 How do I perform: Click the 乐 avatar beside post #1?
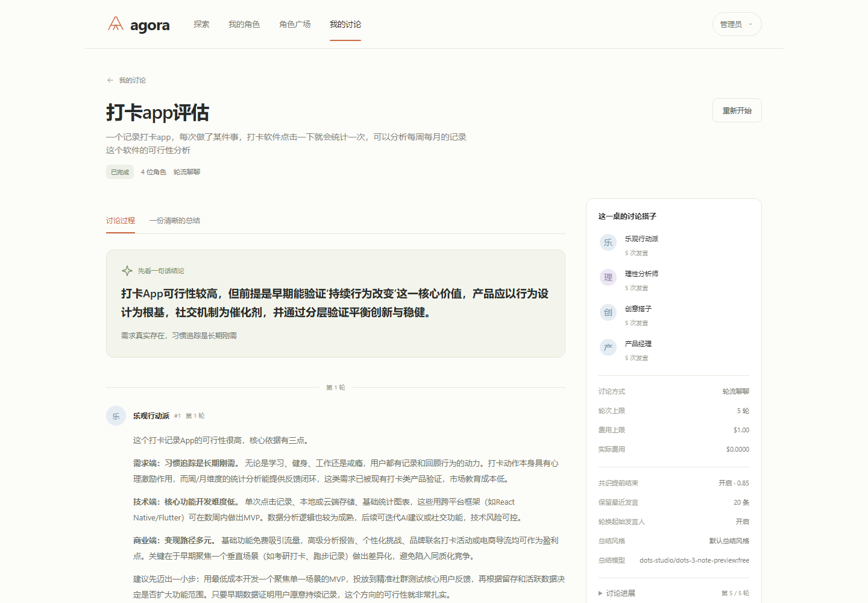pyautogui.click(x=116, y=416)
